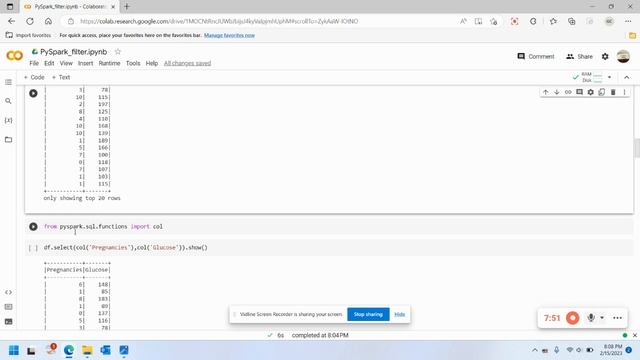Open Microsoft Edge from the taskbar
This screenshot has height=360, width=640.
(x=69, y=350)
